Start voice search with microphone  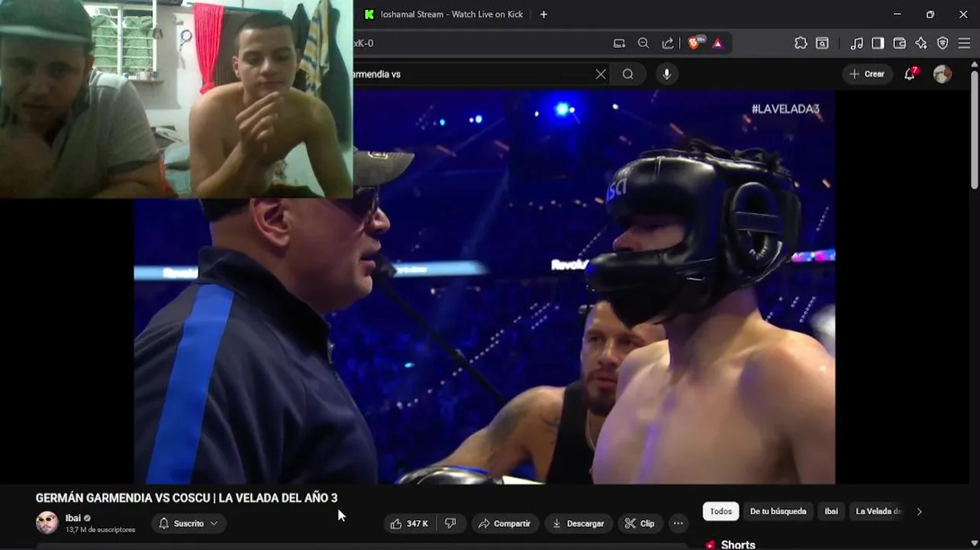tap(667, 74)
